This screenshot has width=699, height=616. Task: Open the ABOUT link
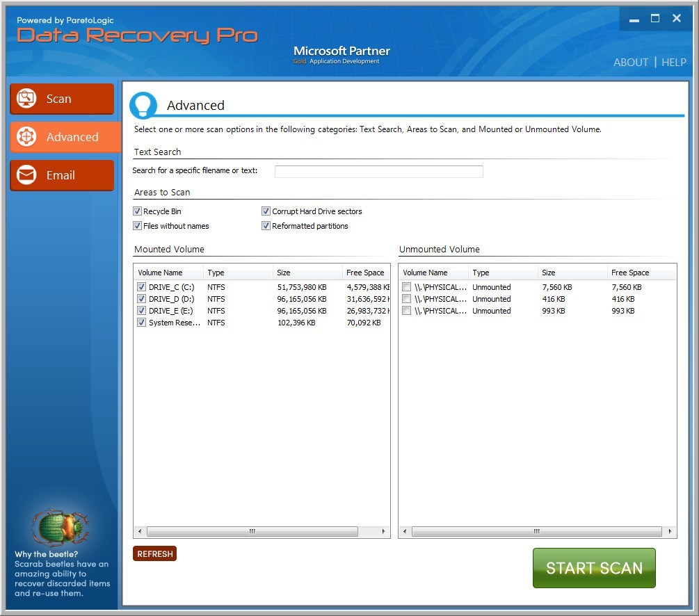631,63
